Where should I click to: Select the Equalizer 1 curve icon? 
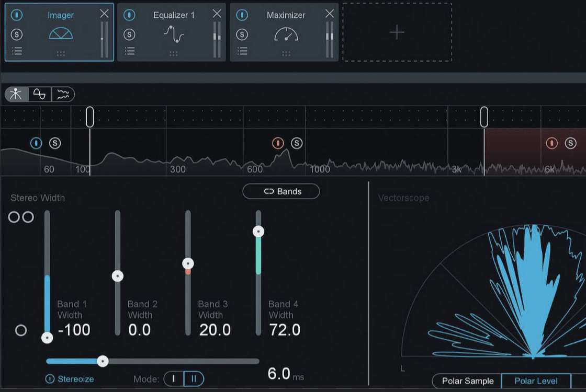174,34
